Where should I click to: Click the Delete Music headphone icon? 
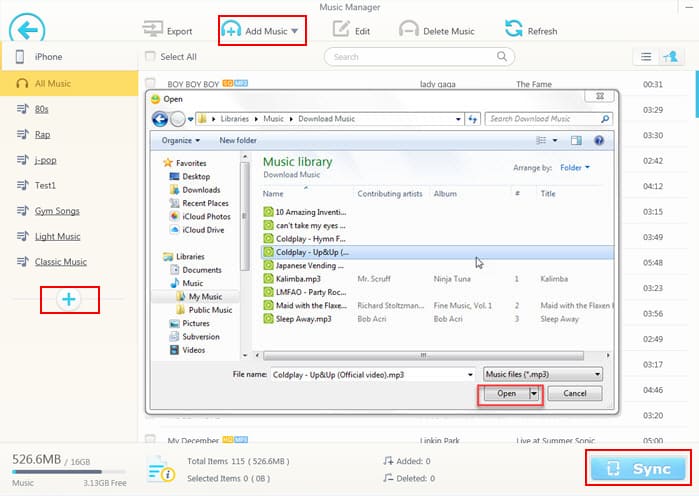[408, 29]
